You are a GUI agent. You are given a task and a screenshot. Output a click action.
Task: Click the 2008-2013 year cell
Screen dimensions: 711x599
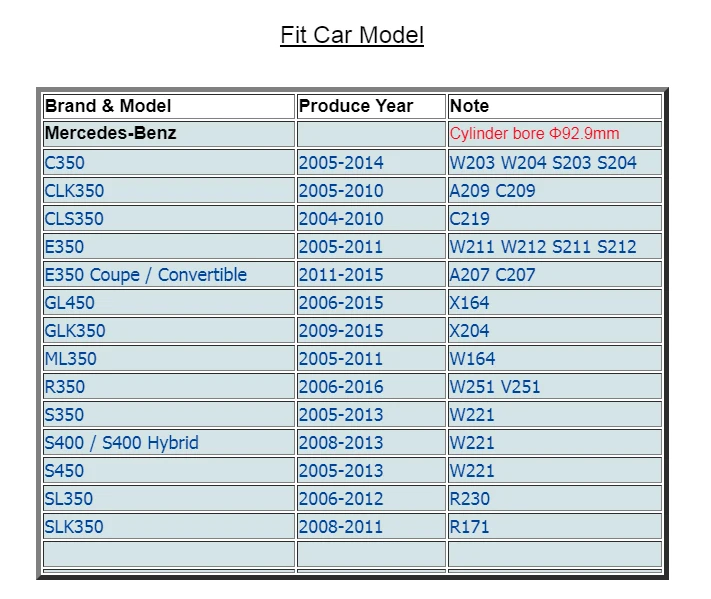(371, 443)
